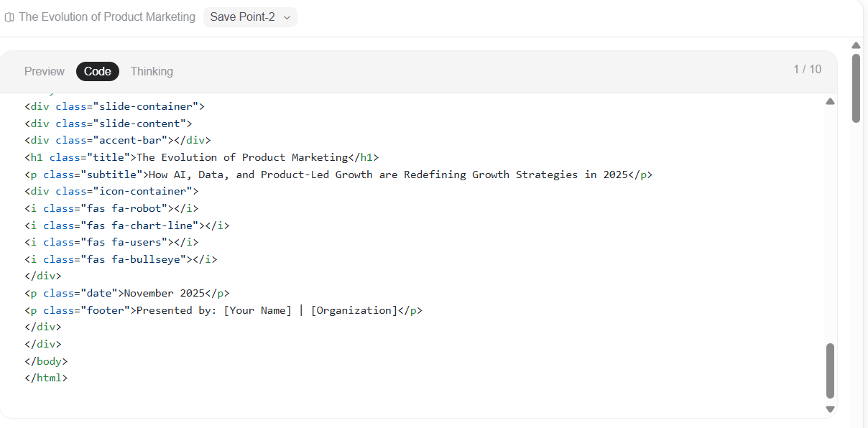Select the Code tab
The height and width of the screenshot is (428, 868).
tap(97, 71)
